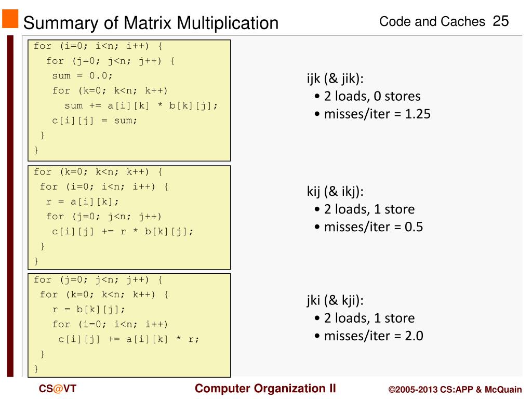
Task: Click the line 'c[i][j] += a[i][k] * r;'
Action: click(129, 339)
